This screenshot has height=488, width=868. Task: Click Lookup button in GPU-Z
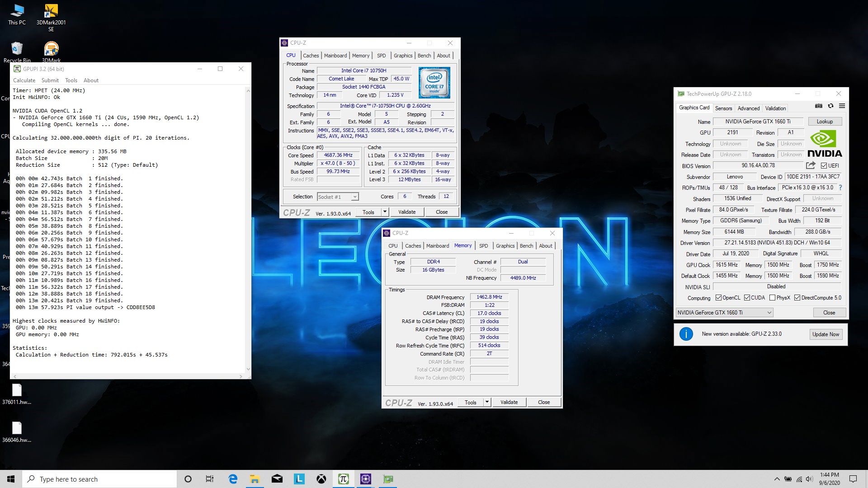(x=825, y=122)
